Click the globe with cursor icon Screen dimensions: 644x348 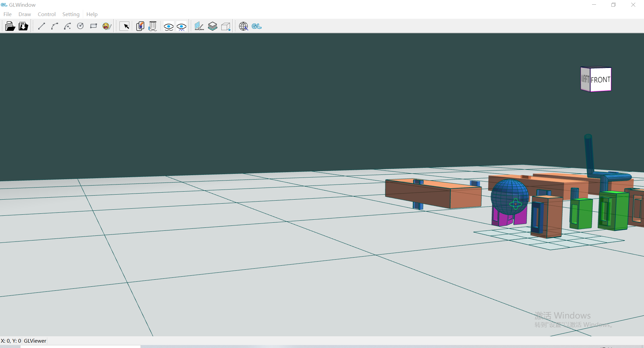click(x=244, y=26)
